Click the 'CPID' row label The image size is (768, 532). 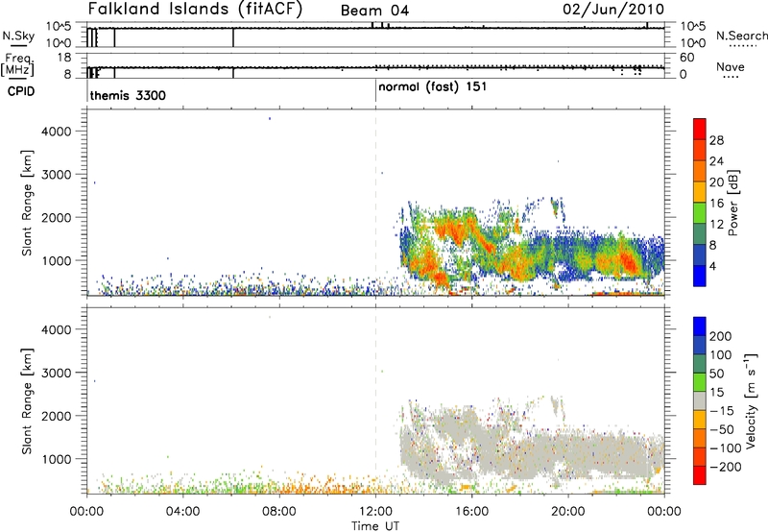(x=21, y=91)
